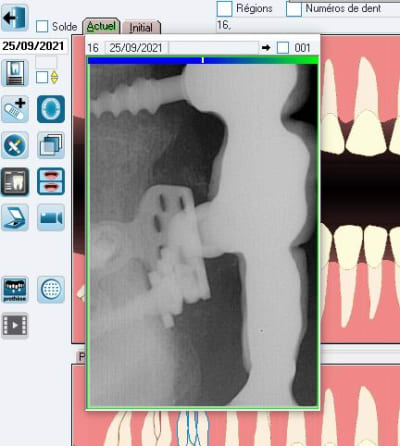The image size is (400, 446).
Task: Enable the Régions checkbox
Action: pos(224,9)
